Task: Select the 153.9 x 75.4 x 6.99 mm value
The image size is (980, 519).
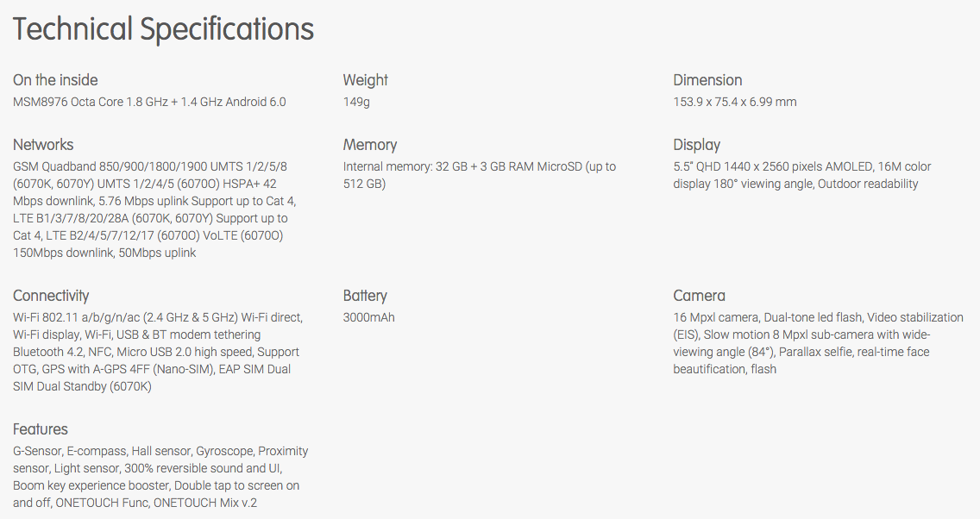Action: point(735,102)
